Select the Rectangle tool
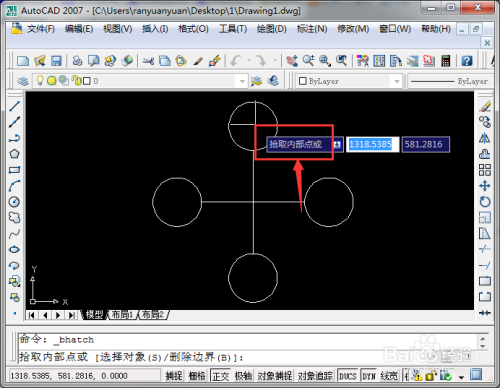 [14, 170]
